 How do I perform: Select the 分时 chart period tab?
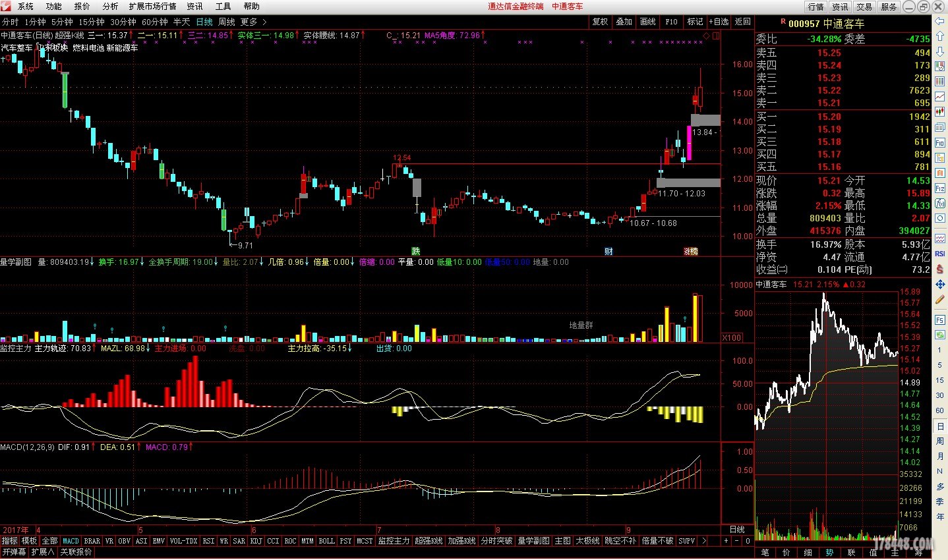[11, 22]
